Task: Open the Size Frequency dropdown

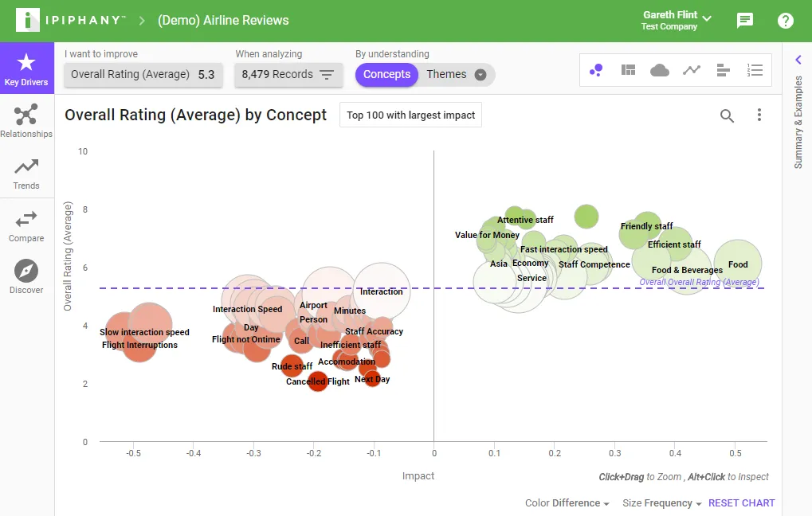Action: (662, 503)
